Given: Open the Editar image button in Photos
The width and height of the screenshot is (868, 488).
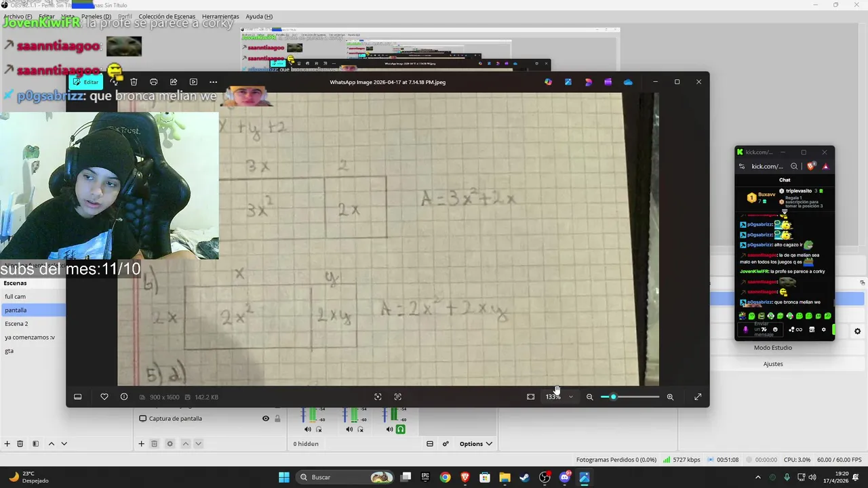Looking at the screenshot, I should click(x=86, y=82).
